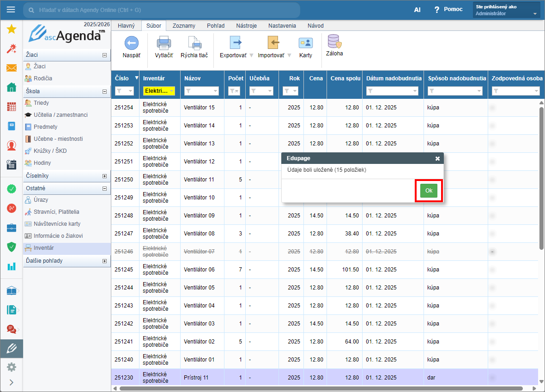Select Učebne - miestnosti in sidebar

pos(58,139)
